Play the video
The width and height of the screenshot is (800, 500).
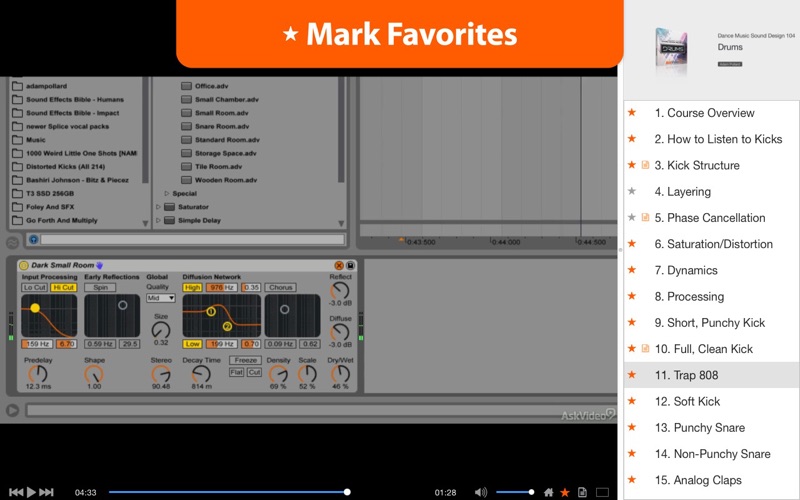coord(31,492)
